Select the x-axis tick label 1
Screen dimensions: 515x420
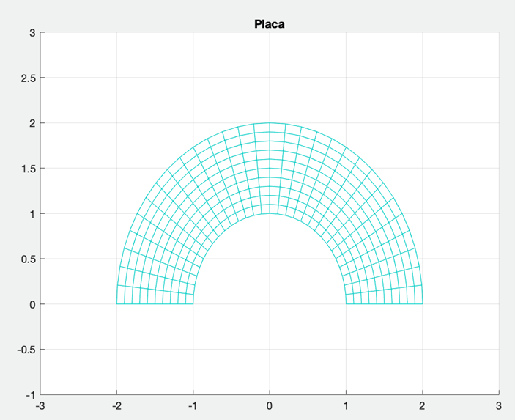tap(346, 405)
